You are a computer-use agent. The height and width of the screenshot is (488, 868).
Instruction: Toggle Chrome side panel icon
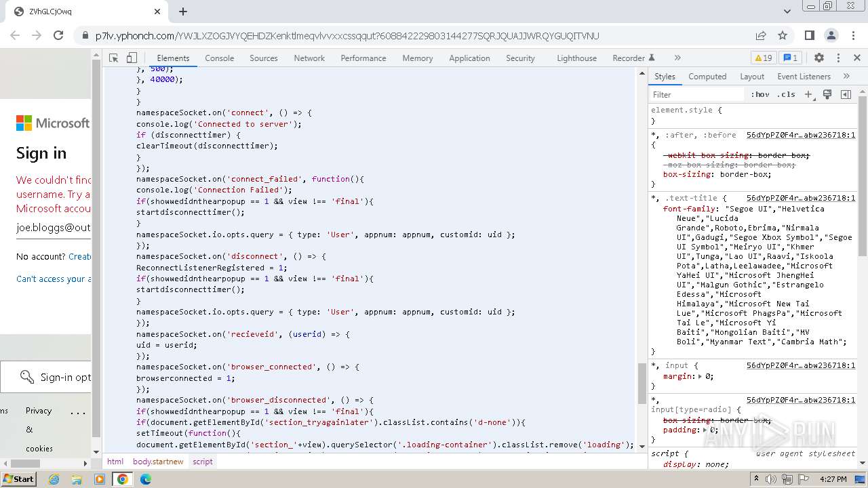click(809, 35)
